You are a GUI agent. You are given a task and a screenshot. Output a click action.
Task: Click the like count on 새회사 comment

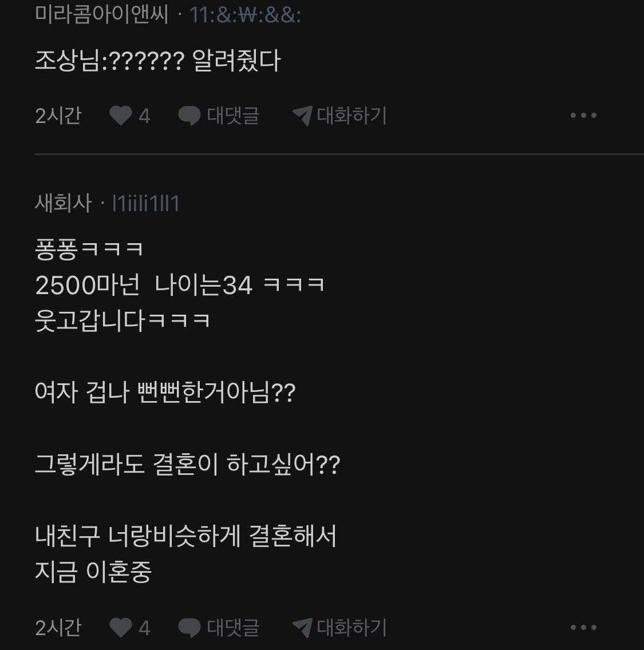[x=144, y=628]
